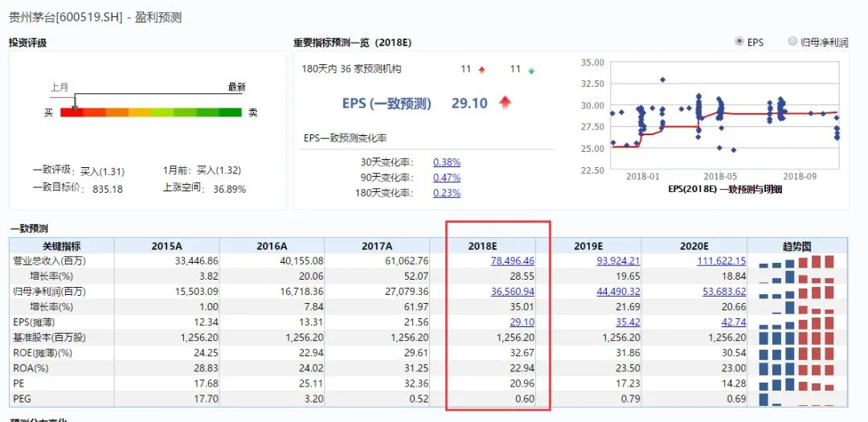
Task: Click 2019E ROA value 23.50
Action: coord(628,368)
